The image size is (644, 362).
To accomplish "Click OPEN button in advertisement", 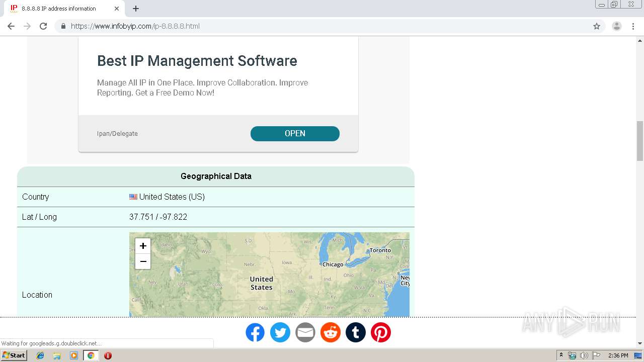I will (x=295, y=134).
